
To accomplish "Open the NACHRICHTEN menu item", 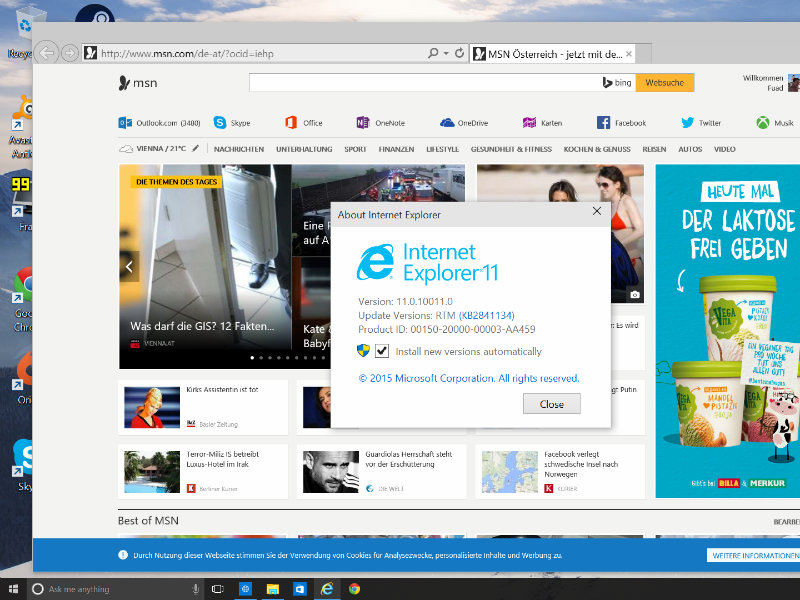I will pos(238,149).
